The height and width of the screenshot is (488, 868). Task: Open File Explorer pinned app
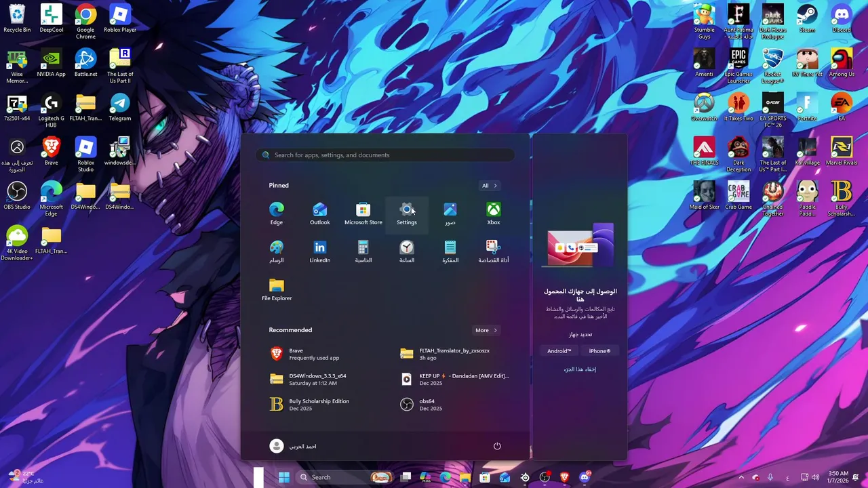pos(277,289)
